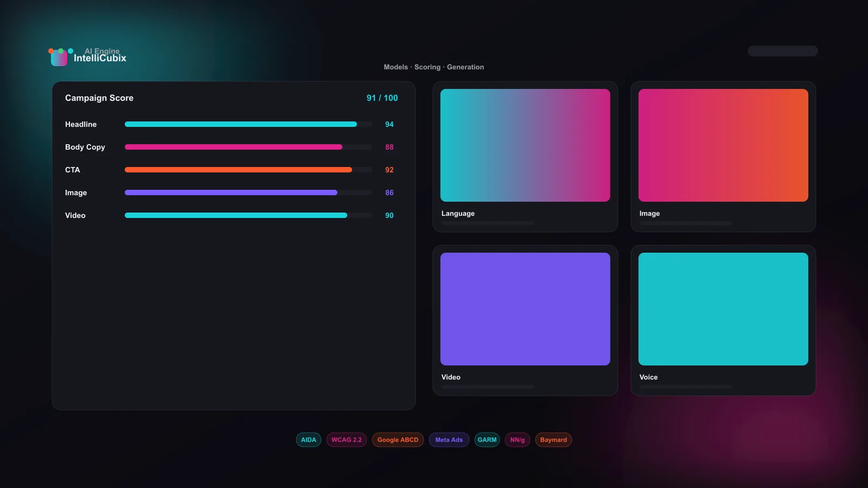Click the Body Copy progress bar
Viewport: 868px width, 488px height.
(248, 147)
